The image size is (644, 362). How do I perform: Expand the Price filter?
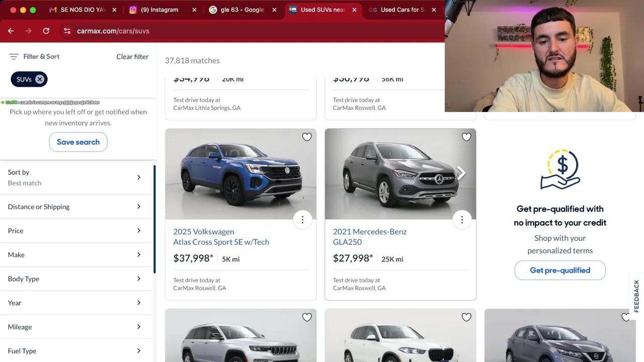pos(76,231)
